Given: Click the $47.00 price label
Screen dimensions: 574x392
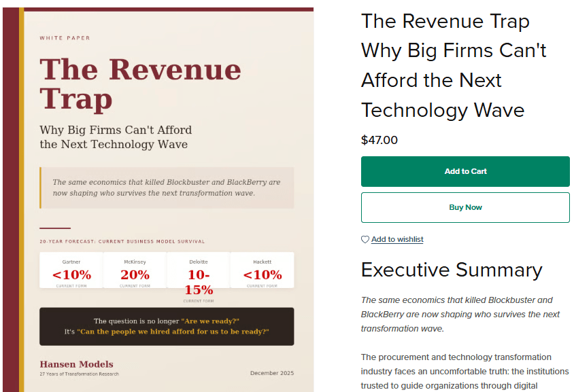Looking at the screenshot, I should click(379, 141).
